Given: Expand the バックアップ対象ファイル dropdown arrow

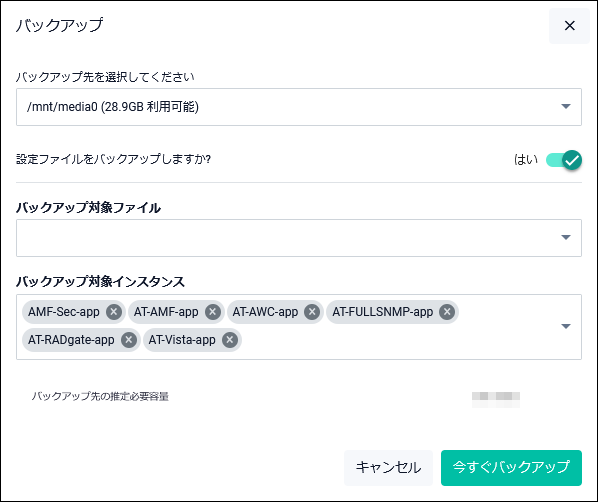Looking at the screenshot, I should coord(566,237).
